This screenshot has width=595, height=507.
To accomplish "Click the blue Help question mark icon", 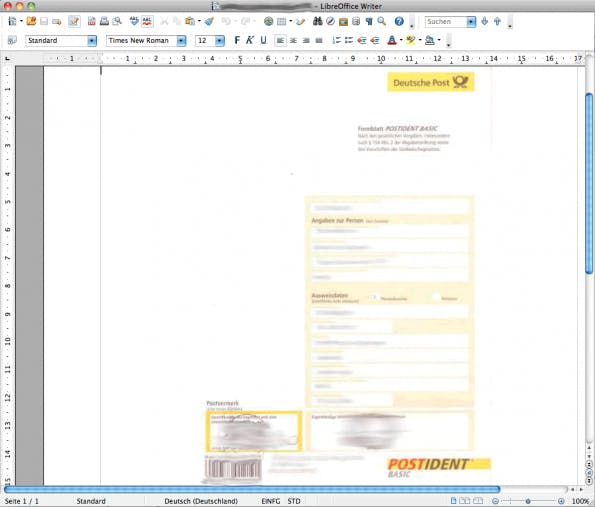I will point(399,21).
